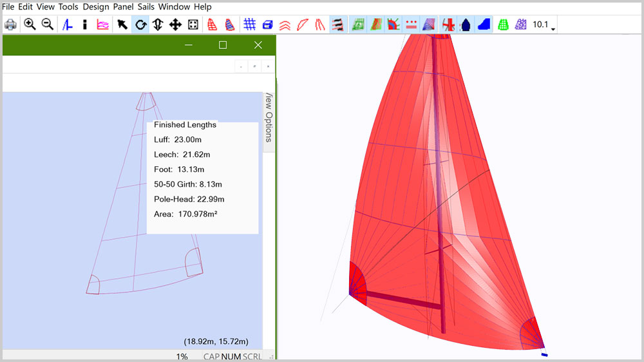
Task: Zoom out with the magnifier minus icon
Action: click(47, 24)
